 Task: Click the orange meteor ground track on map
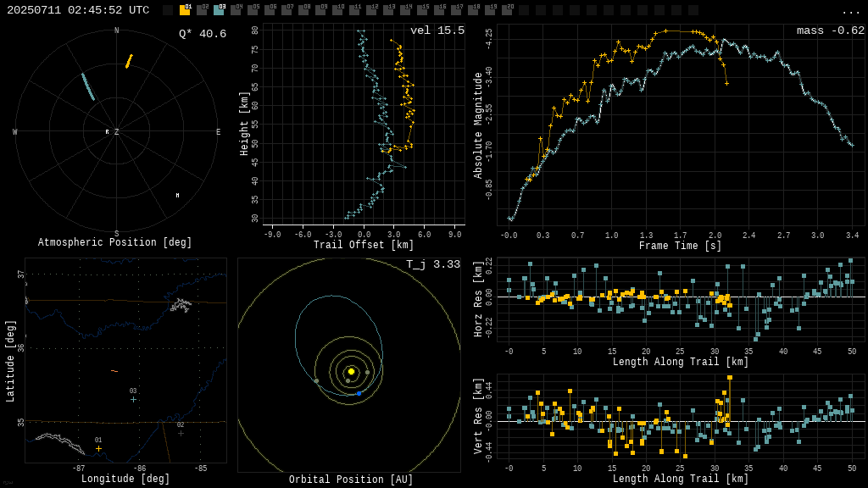(114, 371)
